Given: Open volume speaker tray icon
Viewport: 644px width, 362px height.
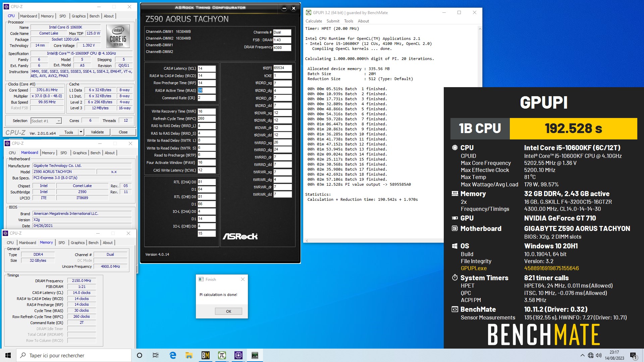Looking at the screenshot, I should [599, 355].
